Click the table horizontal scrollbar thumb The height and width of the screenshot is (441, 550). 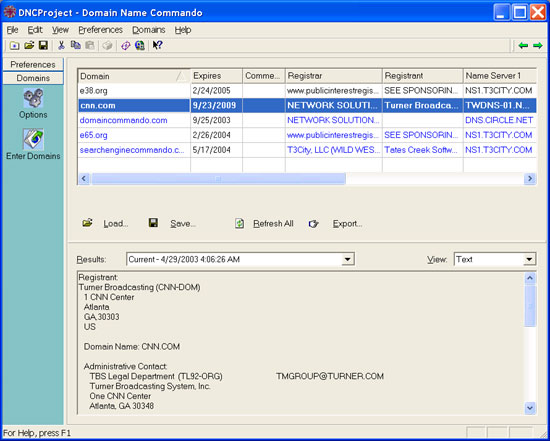(x=218, y=179)
